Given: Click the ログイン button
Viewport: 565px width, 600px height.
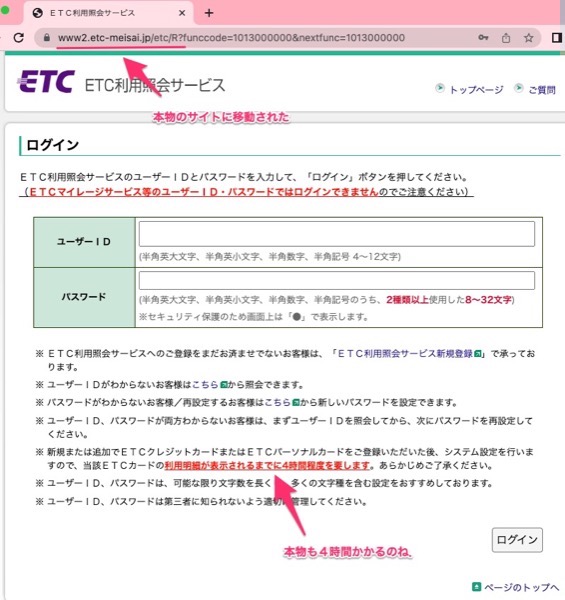Looking at the screenshot, I should [517, 540].
